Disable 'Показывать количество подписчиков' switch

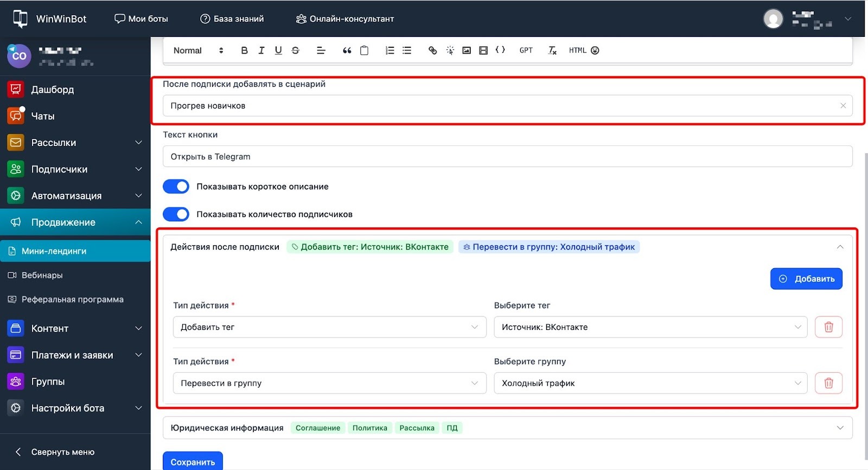click(176, 214)
